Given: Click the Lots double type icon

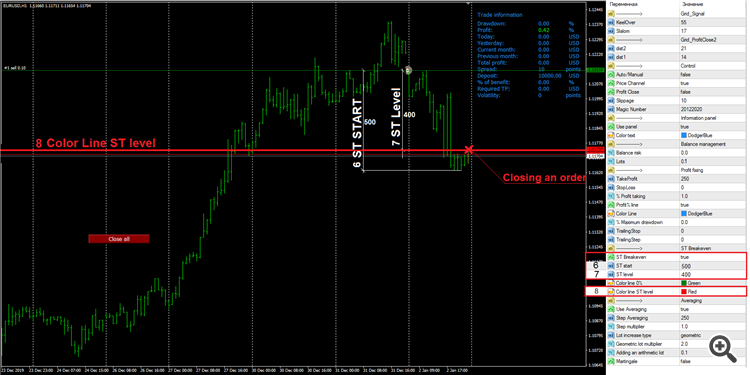Looking at the screenshot, I should click(610, 161).
